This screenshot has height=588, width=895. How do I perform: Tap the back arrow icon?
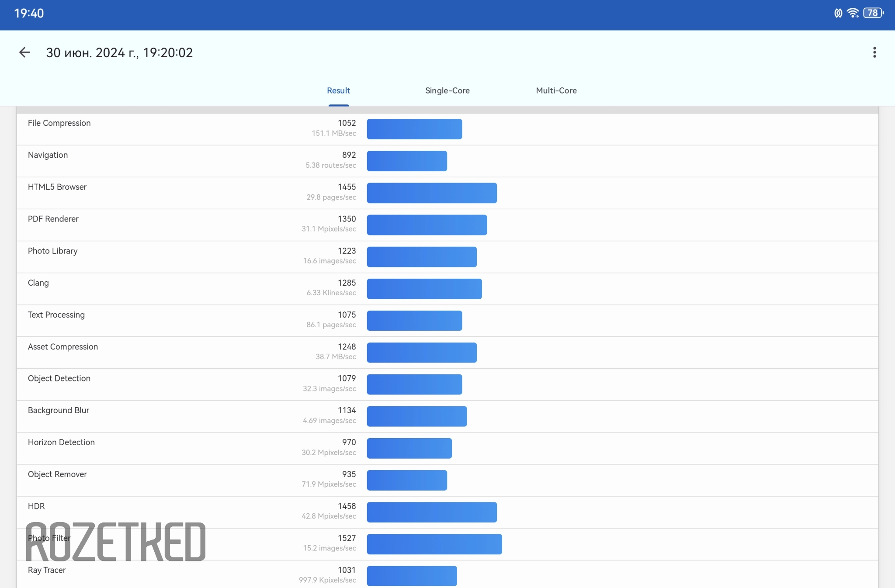point(24,53)
